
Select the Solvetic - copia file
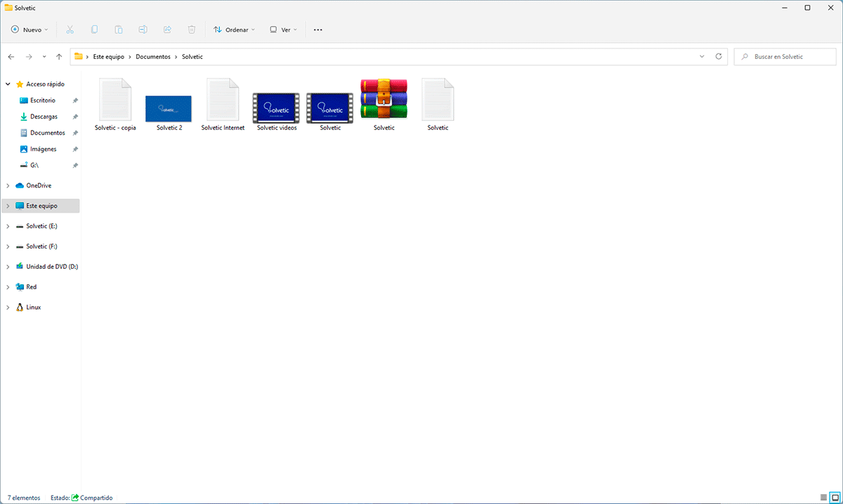115,105
